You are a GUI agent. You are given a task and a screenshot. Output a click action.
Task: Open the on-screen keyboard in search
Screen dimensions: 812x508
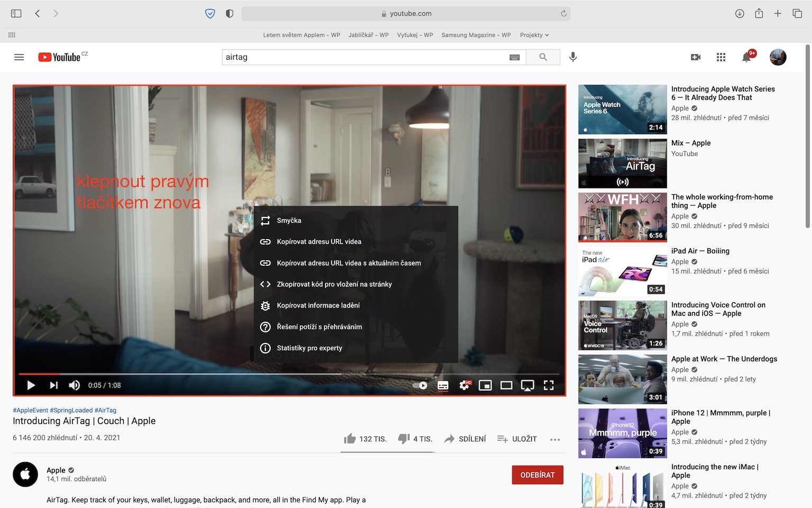pos(514,57)
